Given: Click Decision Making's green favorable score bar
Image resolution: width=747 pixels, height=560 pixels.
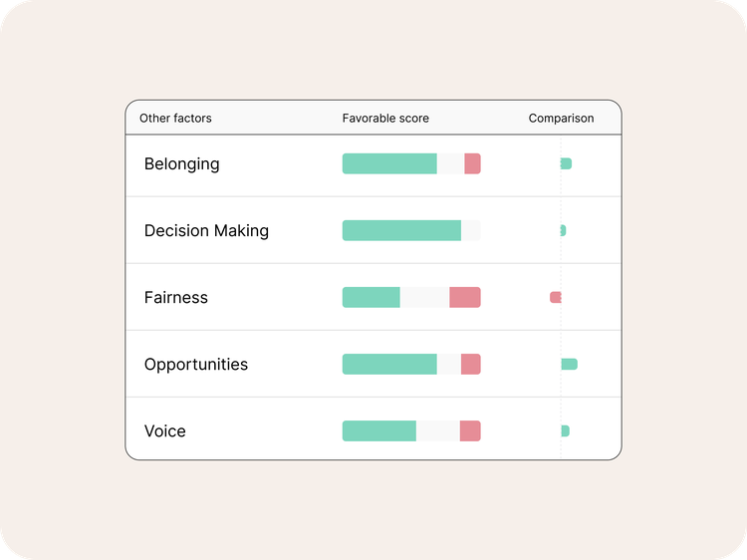Looking at the screenshot, I should pyautogui.click(x=401, y=231).
